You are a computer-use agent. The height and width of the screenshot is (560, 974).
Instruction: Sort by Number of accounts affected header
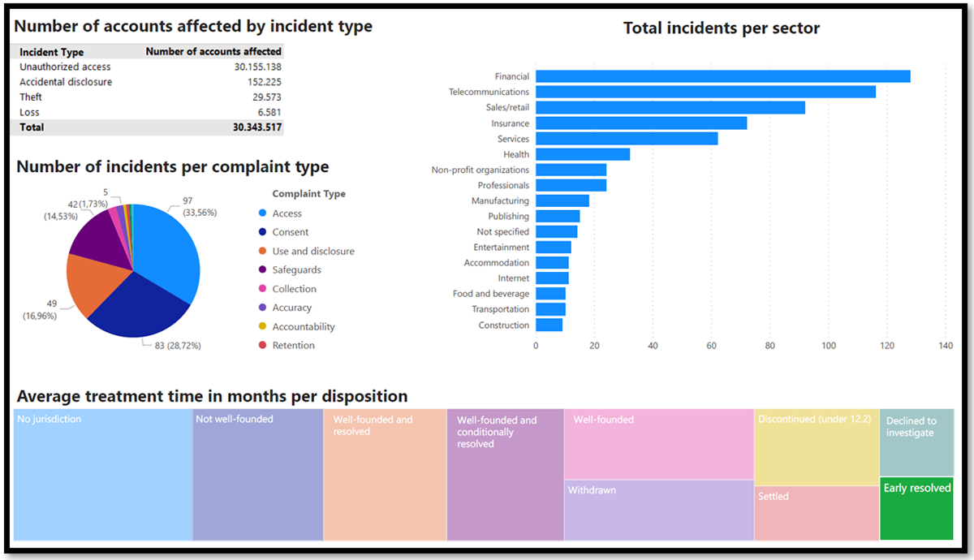click(213, 52)
